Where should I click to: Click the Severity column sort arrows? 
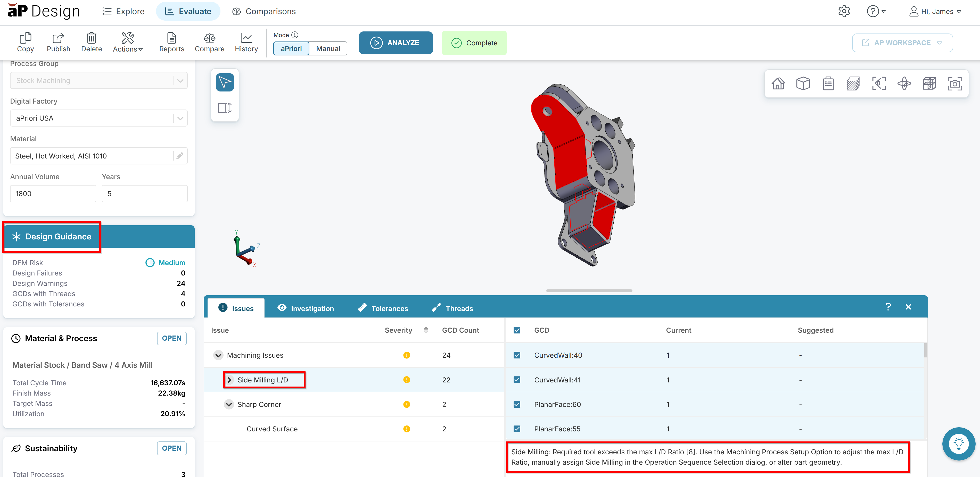(x=426, y=330)
